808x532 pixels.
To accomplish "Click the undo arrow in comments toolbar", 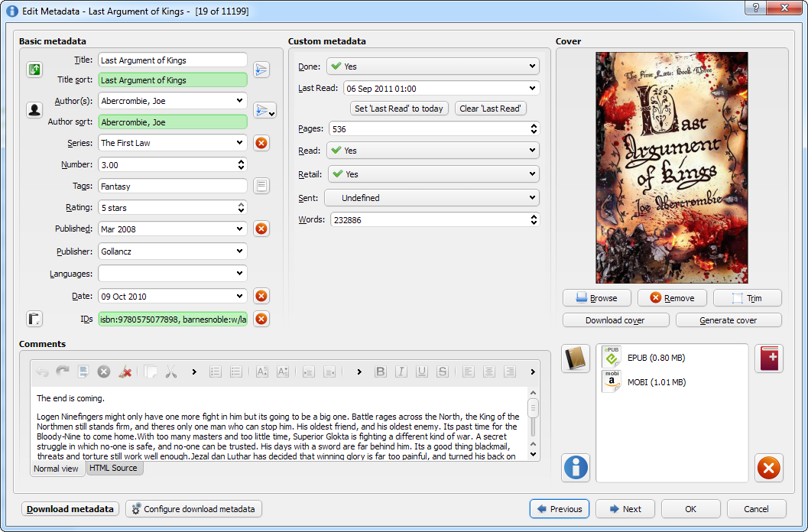I will pyautogui.click(x=42, y=371).
